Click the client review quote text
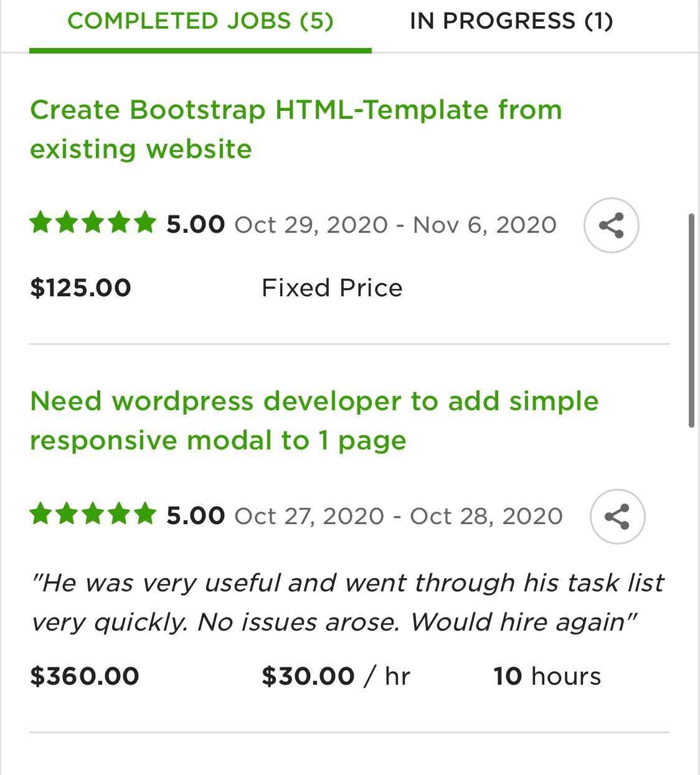Image resolution: width=700 pixels, height=775 pixels. click(348, 603)
